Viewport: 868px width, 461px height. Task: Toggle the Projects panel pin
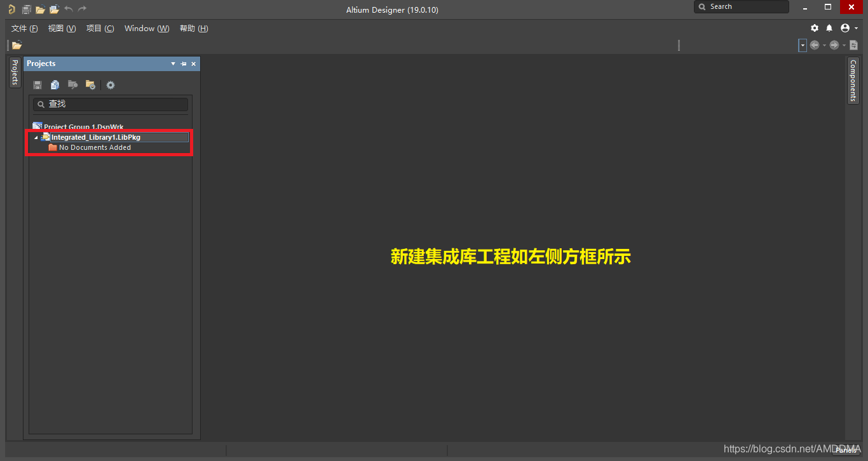pos(184,64)
